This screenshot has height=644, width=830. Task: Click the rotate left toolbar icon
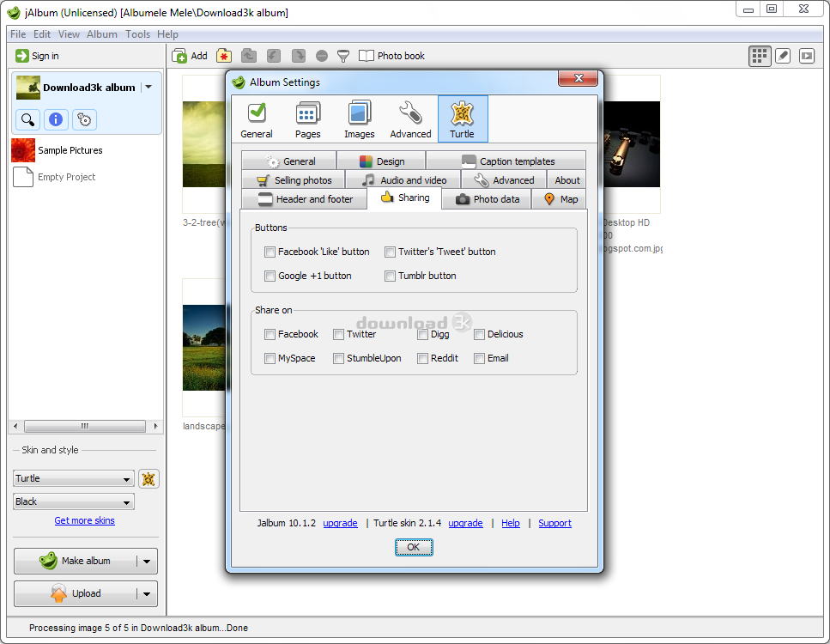pyautogui.click(x=273, y=56)
